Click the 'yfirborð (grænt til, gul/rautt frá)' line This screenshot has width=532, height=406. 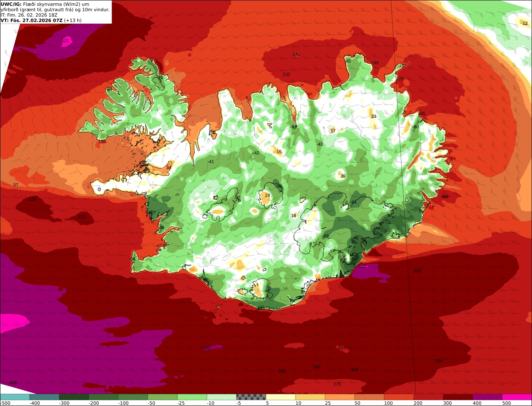[x=55, y=10]
